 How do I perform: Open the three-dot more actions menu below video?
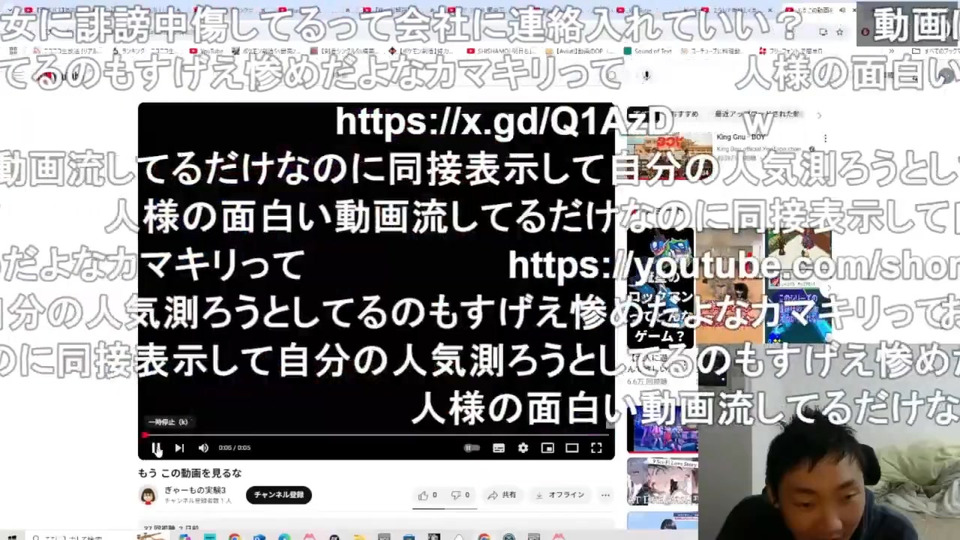606,495
